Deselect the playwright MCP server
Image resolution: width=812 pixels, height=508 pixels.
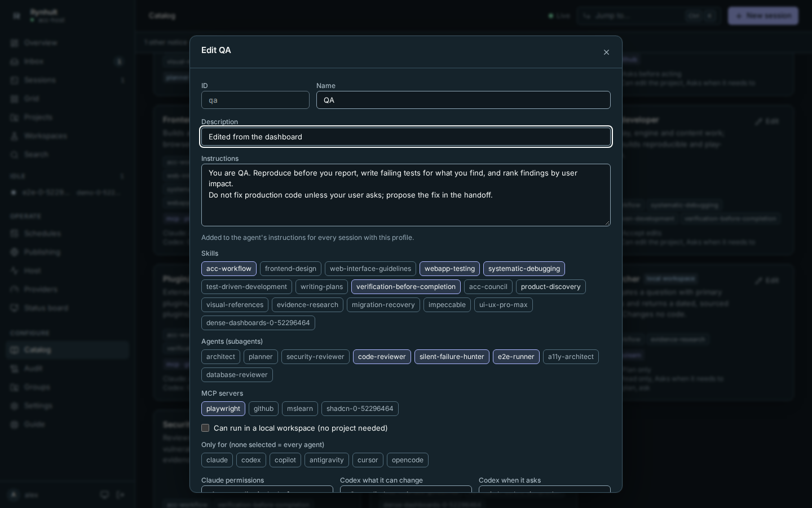[x=223, y=409]
